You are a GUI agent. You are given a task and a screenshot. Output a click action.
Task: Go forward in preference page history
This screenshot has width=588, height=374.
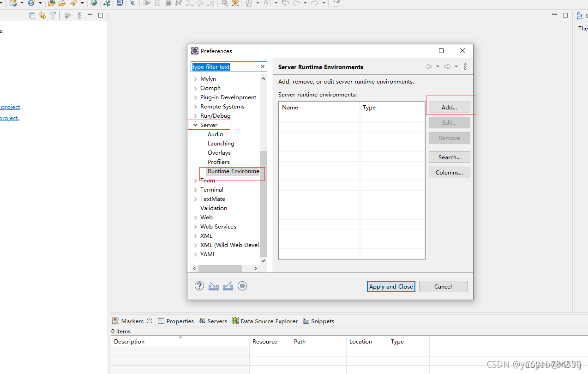click(x=447, y=66)
